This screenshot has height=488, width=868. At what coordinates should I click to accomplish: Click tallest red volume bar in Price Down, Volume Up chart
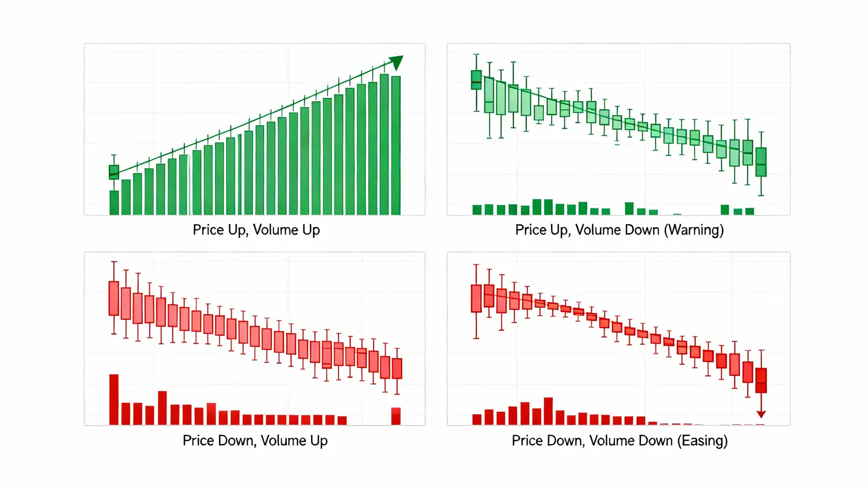pos(114,399)
